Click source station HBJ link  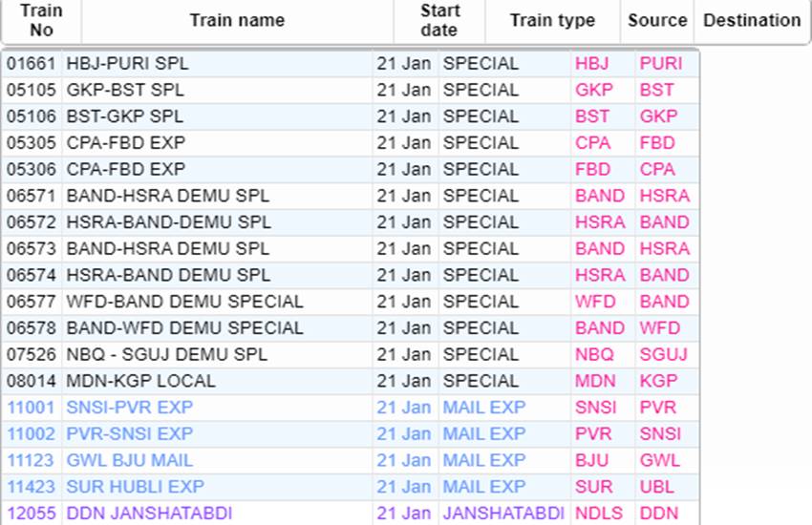[x=592, y=64]
